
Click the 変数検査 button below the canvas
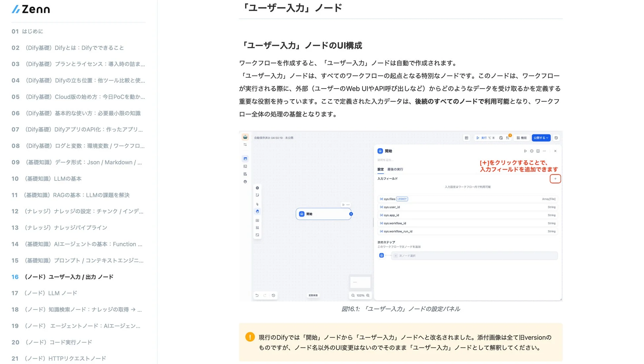click(x=313, y=295)
